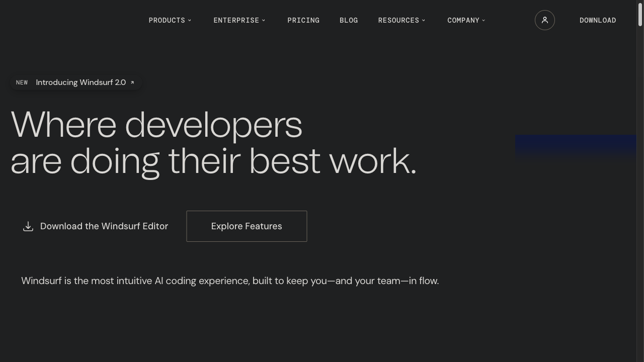
Task: Select the RESOURCES menu label
Action: coord(398,21)
